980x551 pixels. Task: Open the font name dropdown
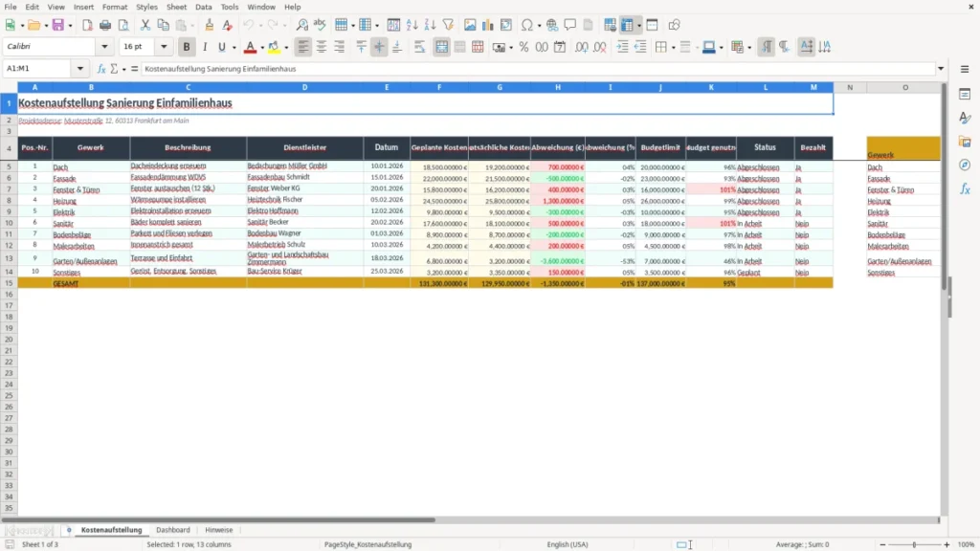point(104,46)
